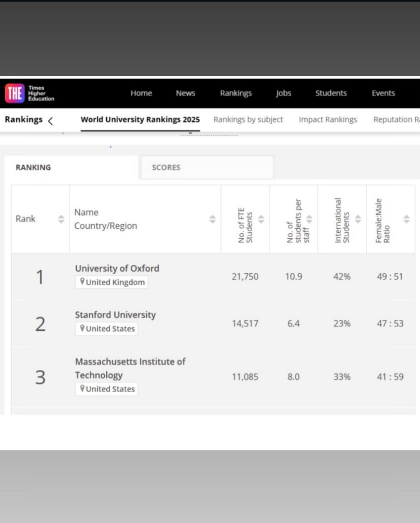Sort by Name column arrows
Viewport: 420px width, 523px height.
(212, 219)
